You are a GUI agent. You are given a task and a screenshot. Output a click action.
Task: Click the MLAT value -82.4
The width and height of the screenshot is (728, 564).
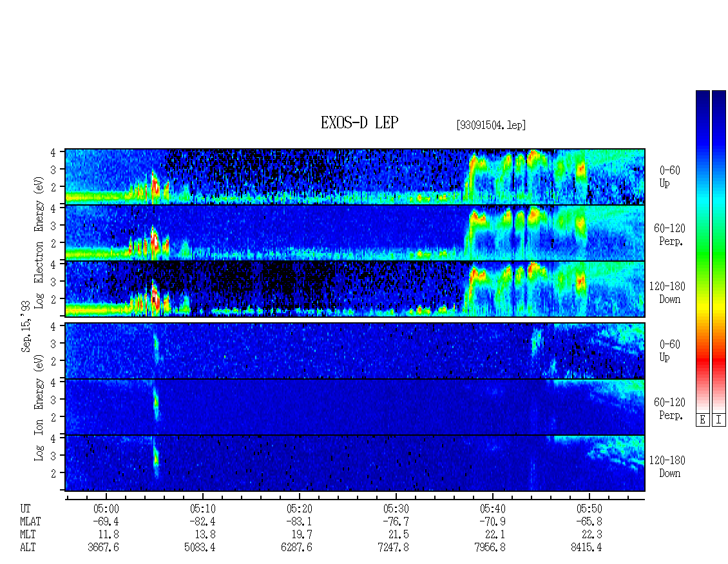[x=202, y=521]
